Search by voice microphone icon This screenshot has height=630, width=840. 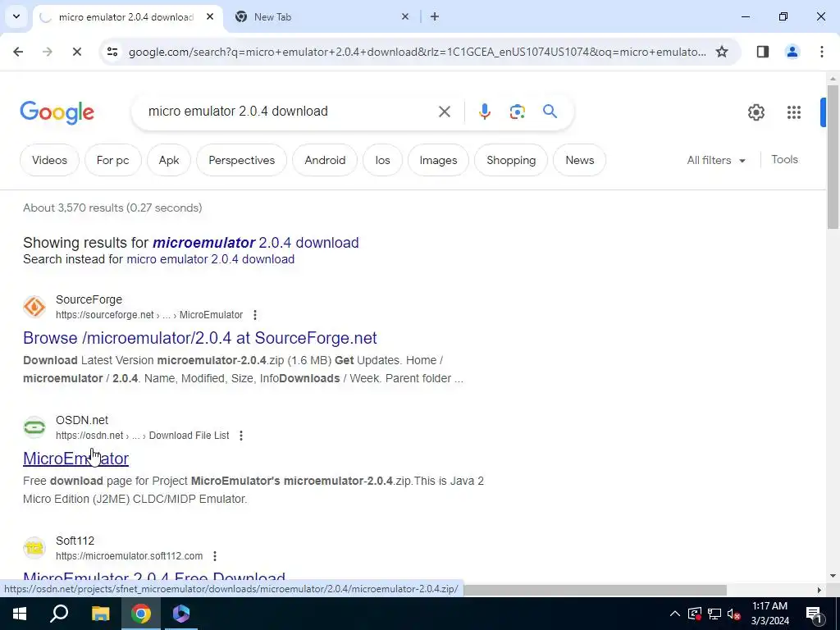point(484,112)
